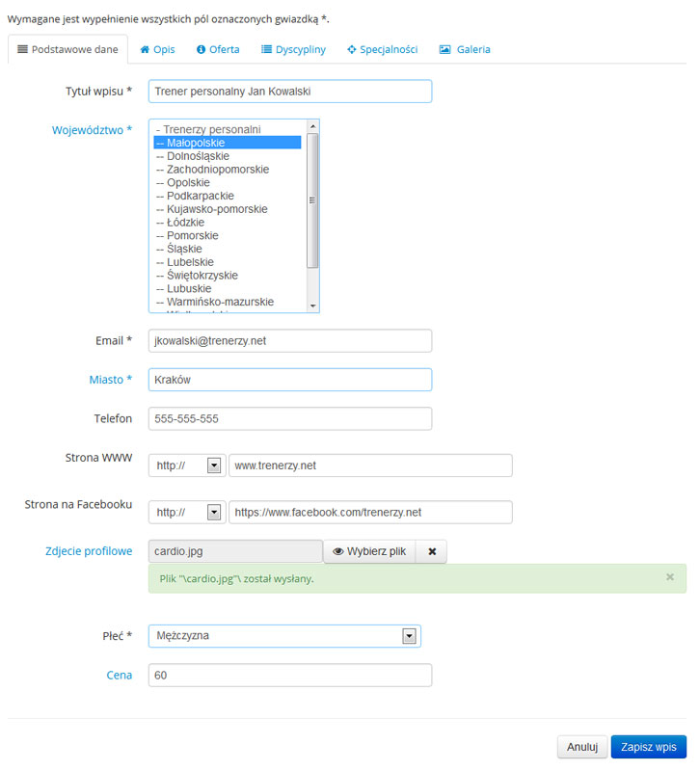700x771 pixels.
Task: Open the Facebook page protocol dropdown
Action: click(214, 513)
